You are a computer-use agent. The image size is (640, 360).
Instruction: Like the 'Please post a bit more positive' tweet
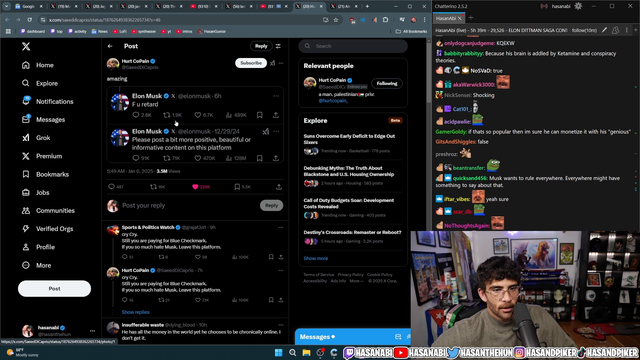pyautogui.click(x=204, y=158)
